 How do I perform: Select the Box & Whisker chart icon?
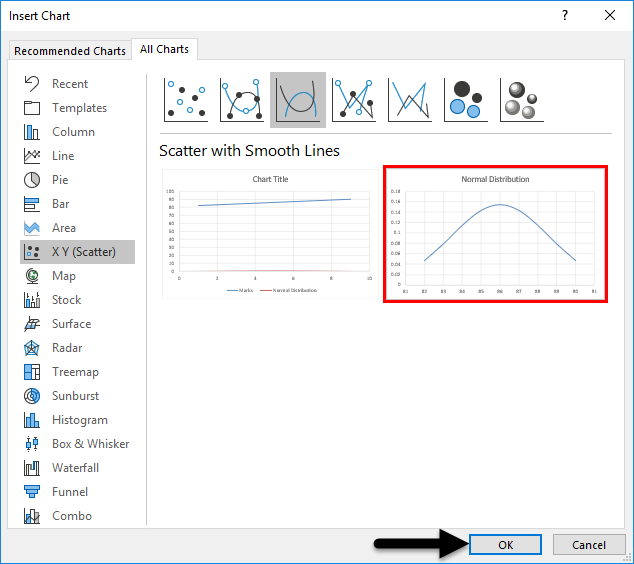click(x=32, y=444)
